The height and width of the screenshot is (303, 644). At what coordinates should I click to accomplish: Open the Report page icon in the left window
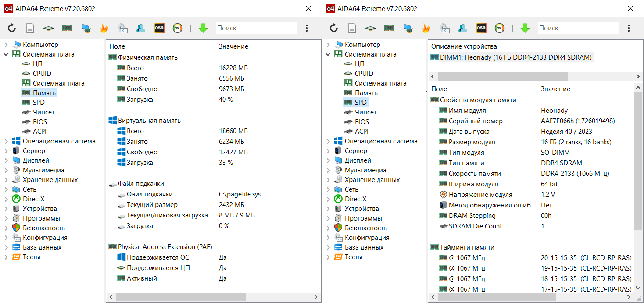pos(30,28)
